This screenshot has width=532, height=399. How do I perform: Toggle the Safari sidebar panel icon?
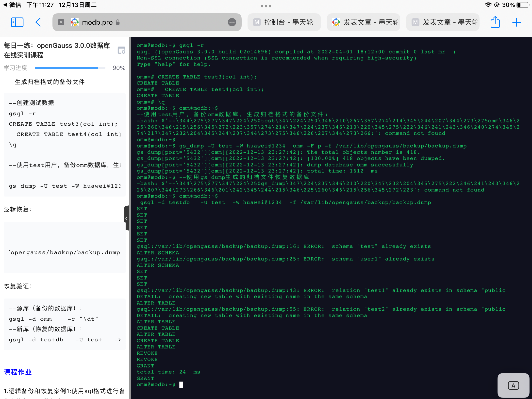(x=17, y=22)
